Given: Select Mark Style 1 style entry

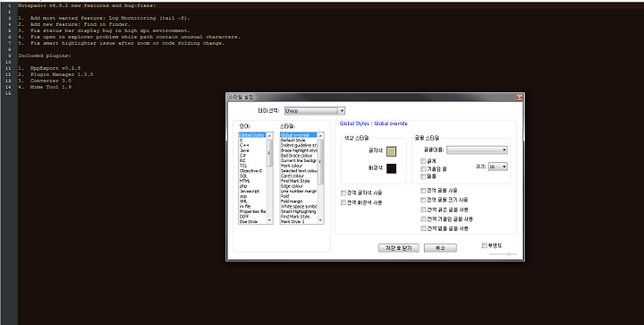Looking at the screenshot, I should [x=299, y=221].
